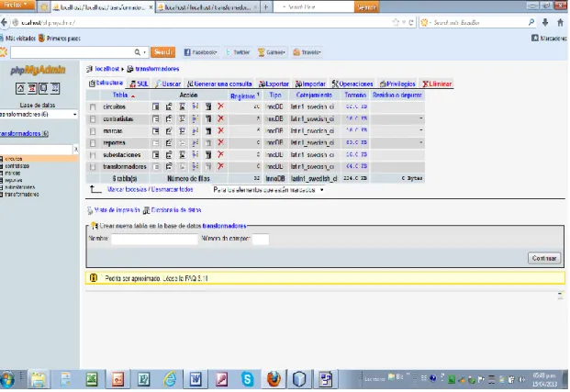The height and width of the screenshot is (392, 570).
Task: Click the search icon in the subestaciones row
Action: [x=182, y=155]
